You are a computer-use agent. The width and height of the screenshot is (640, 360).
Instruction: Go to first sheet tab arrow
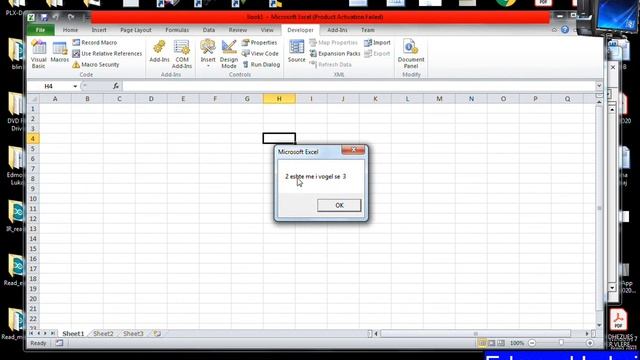[x=31, y=333]
